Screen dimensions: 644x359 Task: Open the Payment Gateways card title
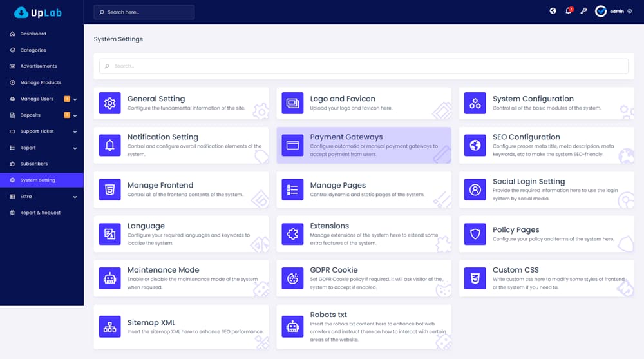tap(346, 137)
